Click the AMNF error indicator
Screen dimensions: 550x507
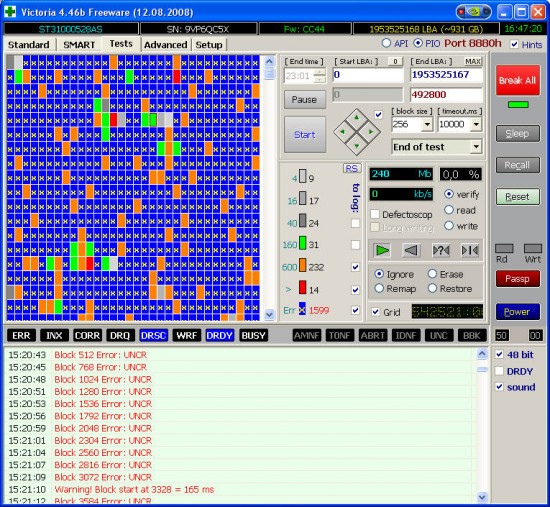pyautogui.click(x=307, y=335)
